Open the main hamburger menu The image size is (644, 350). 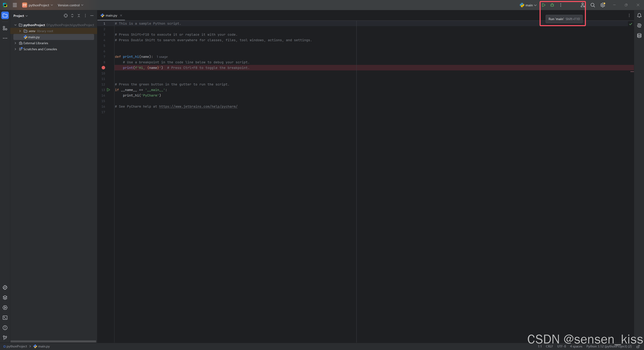pos(15,5)
